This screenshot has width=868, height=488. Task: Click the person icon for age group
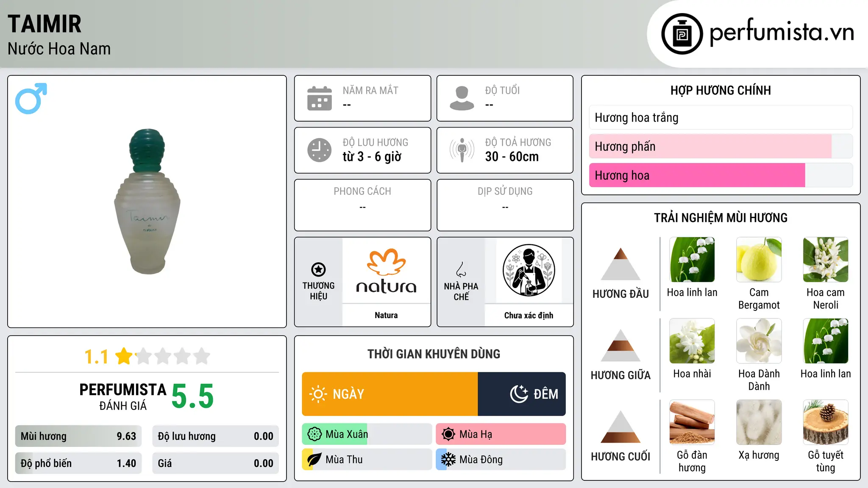pos(462,98)
